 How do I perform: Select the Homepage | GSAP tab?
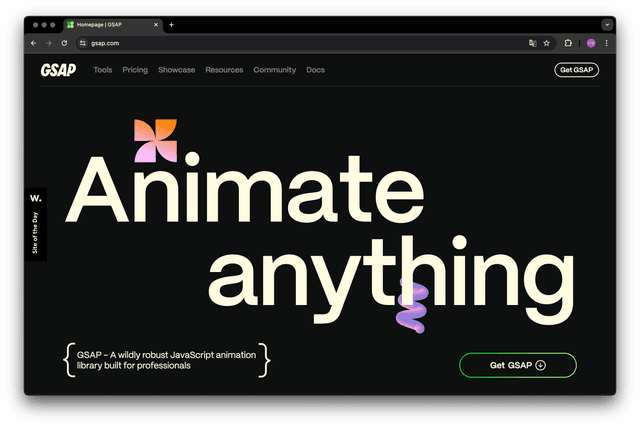pos(113,25)
